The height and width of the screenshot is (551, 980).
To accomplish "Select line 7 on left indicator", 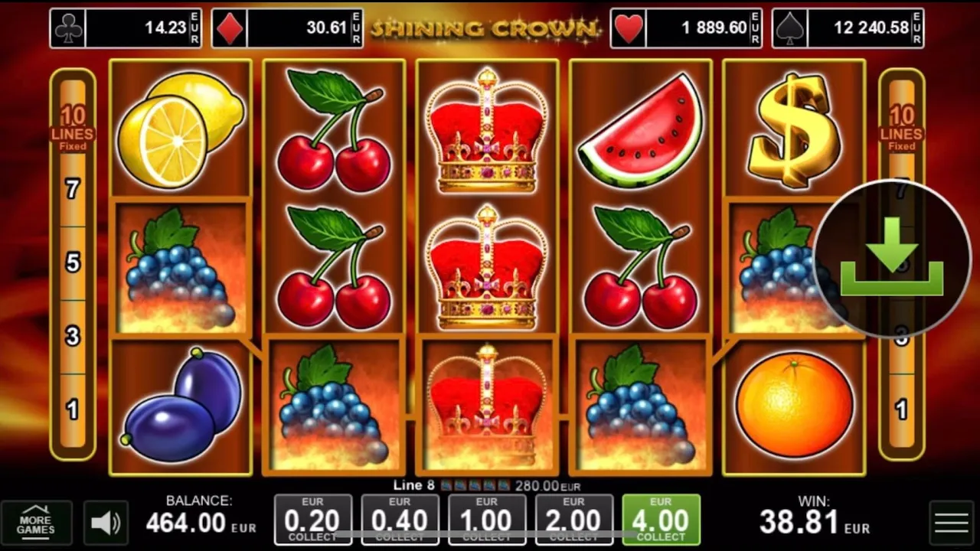I will tap(73, 188).
